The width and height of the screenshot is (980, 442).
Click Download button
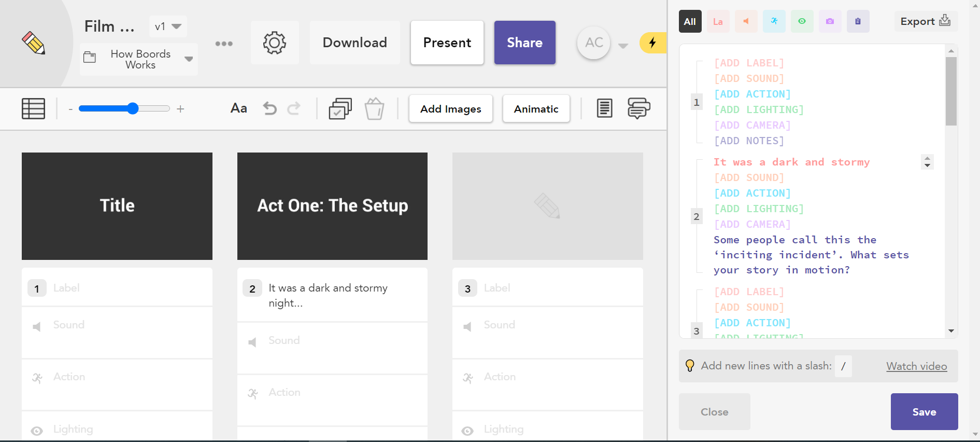354,43
